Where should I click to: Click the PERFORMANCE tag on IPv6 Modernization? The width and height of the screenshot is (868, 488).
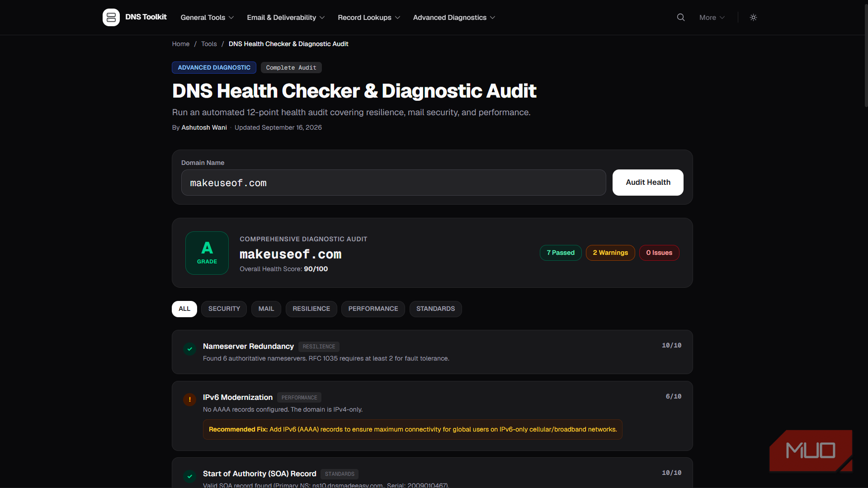tap(299, 398)
